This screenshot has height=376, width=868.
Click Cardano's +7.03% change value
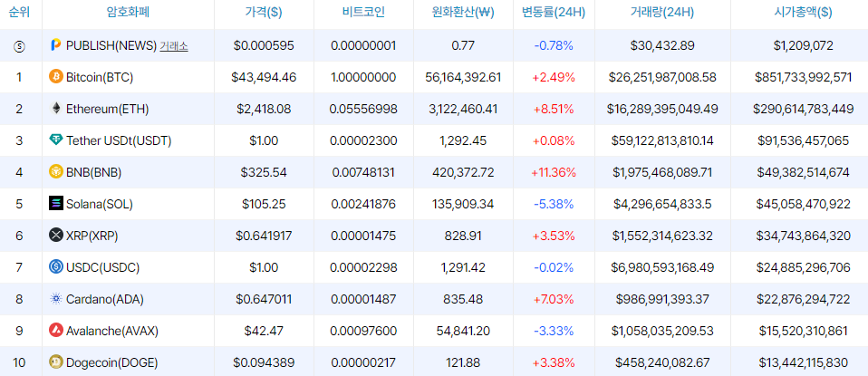coord(554,300)
